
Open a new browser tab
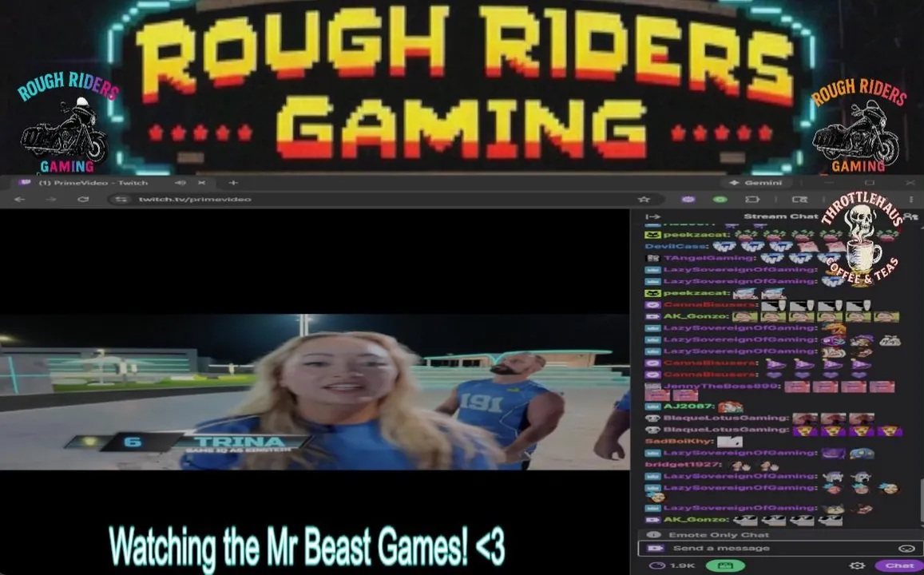(x=232, y=183)
